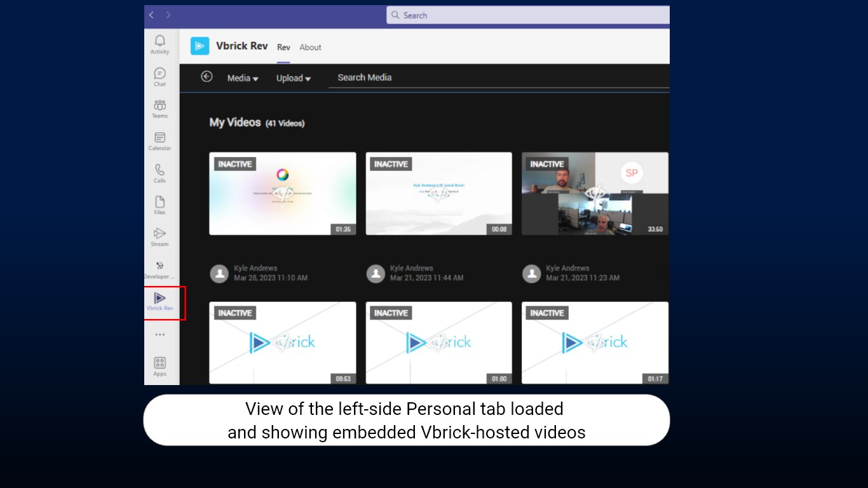Click the date Mar 21, 2023 11:44 AM
This screenshot has height=488, width=868.
click(x=427, y=278)
